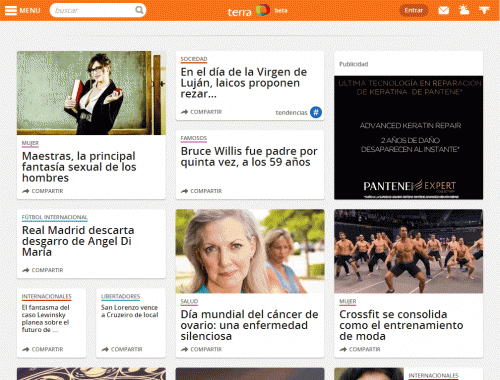
Task: Open the mail envelope icon
Action: (443, 10)
